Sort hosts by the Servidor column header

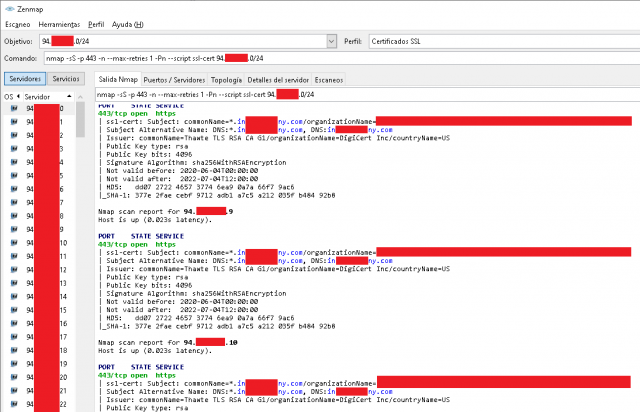coord(48,97)
